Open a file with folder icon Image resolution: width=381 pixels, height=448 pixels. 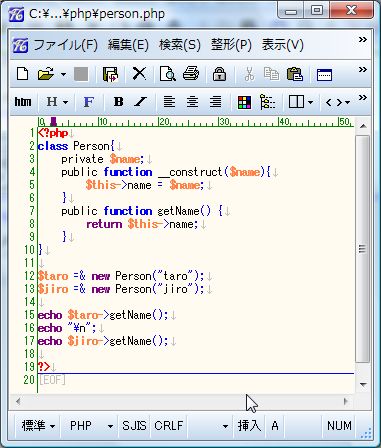tap(46, 74)
